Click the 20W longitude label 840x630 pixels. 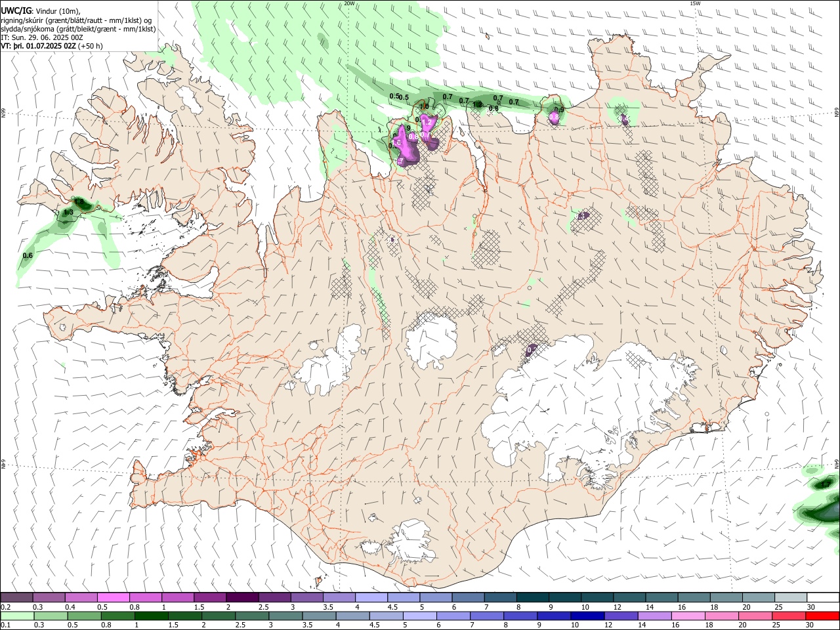349,3
